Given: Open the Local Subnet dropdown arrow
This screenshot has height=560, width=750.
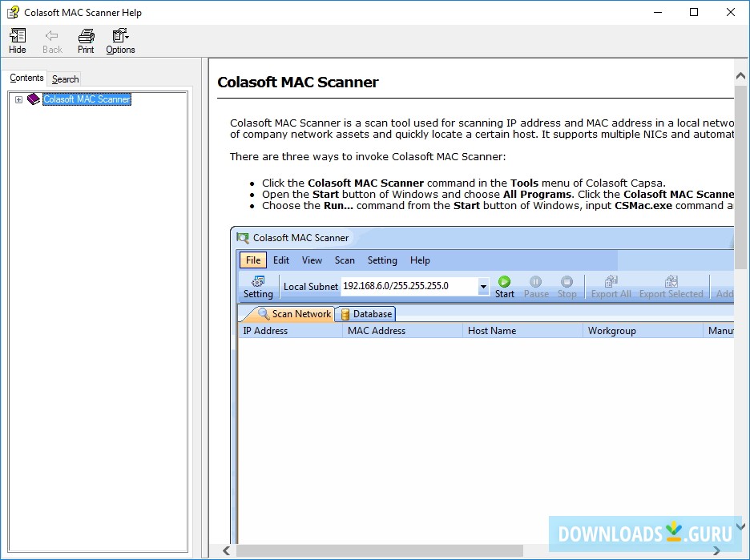Looking at the screenshot, I should click(x=484, y=287).
